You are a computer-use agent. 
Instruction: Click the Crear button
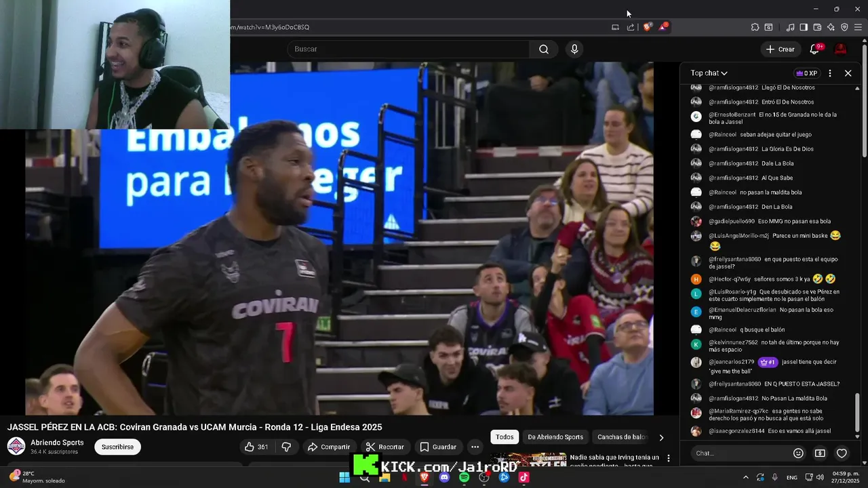(780, 49)
